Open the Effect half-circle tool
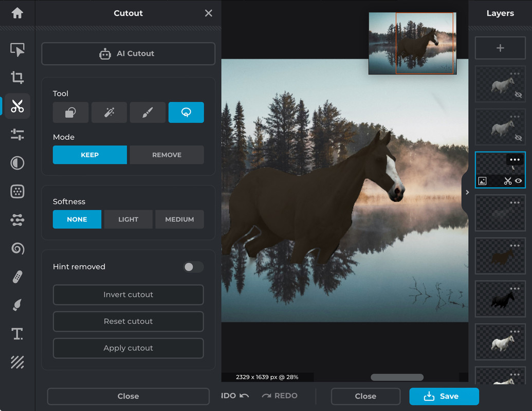This screenshot has height=411, width=532. [17, 163]
